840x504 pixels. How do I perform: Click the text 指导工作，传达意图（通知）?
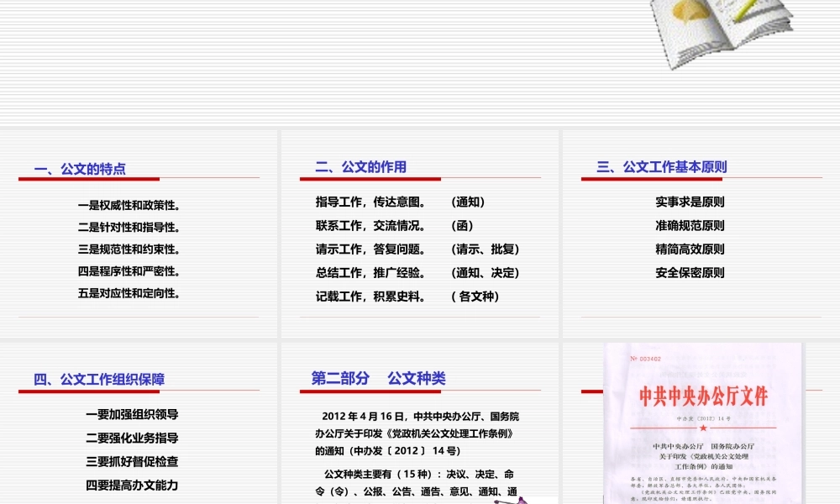(399, 202)
